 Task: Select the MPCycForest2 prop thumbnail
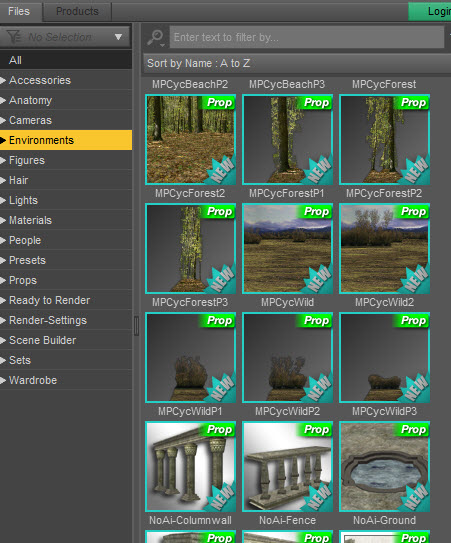(191, 140)
